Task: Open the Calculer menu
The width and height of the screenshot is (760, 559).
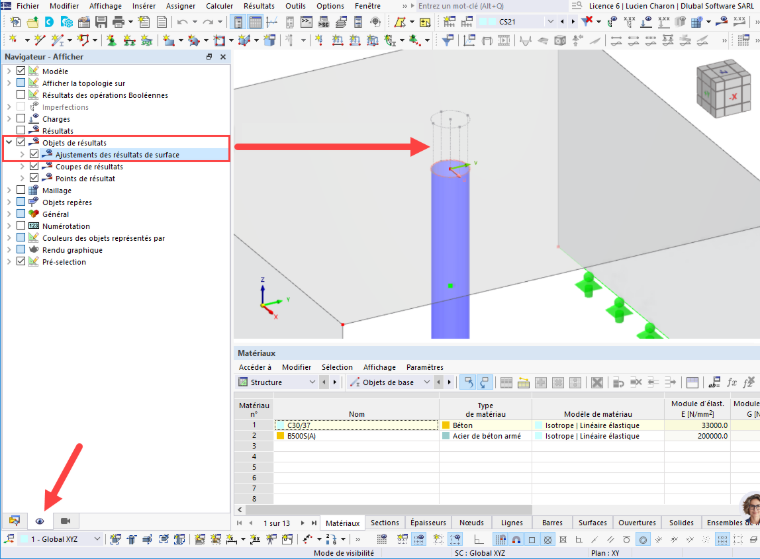Action: click(x=219, y=6)
